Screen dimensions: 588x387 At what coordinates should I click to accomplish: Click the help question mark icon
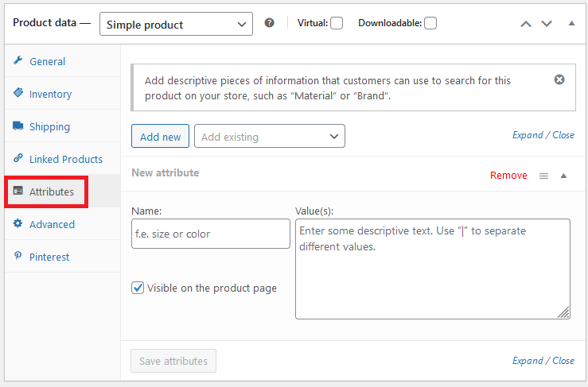269,23
